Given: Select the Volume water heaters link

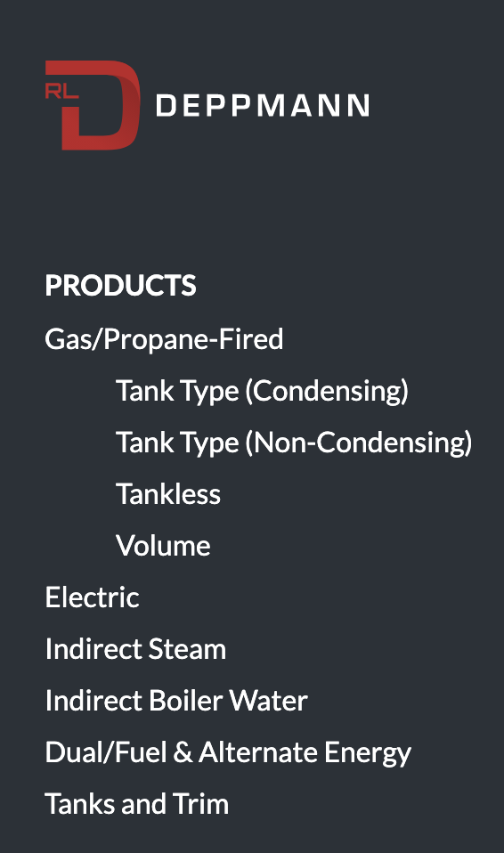Looking at the screenshot, I should coord(163,546).
